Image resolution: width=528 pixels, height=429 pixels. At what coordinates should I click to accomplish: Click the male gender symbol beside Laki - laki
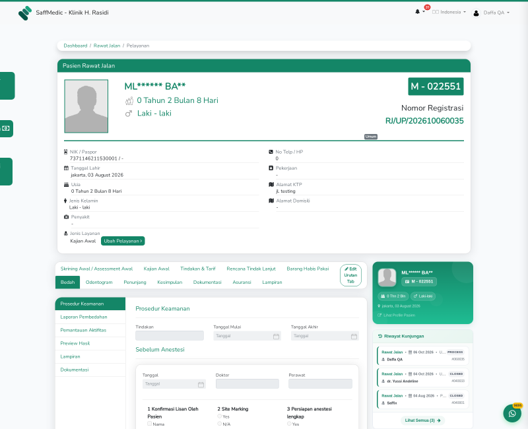pos(129,113)
